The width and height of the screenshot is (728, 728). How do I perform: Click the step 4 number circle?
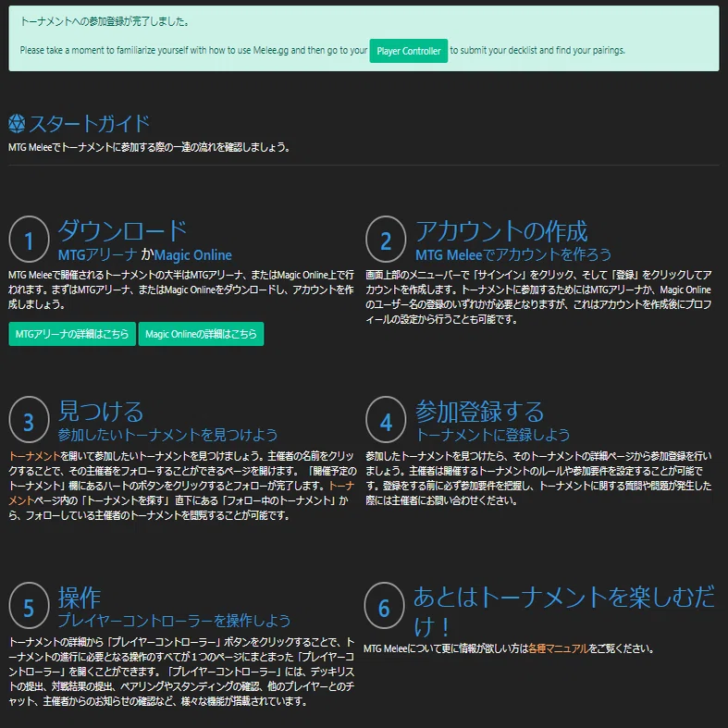pyautogui.click(x=386, y=420)
